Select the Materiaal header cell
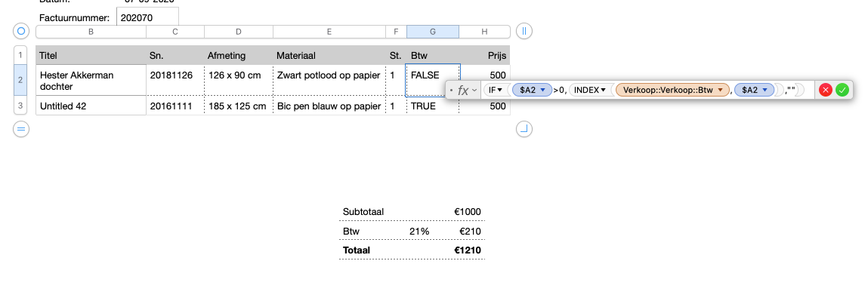 [x=329, y=55]
